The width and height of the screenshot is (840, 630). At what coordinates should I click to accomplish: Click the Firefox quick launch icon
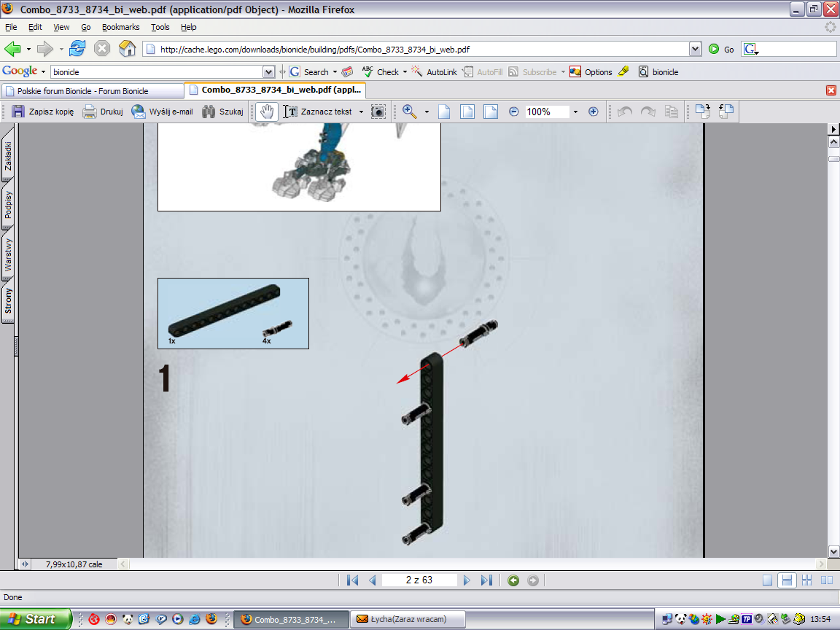point(211,619)
